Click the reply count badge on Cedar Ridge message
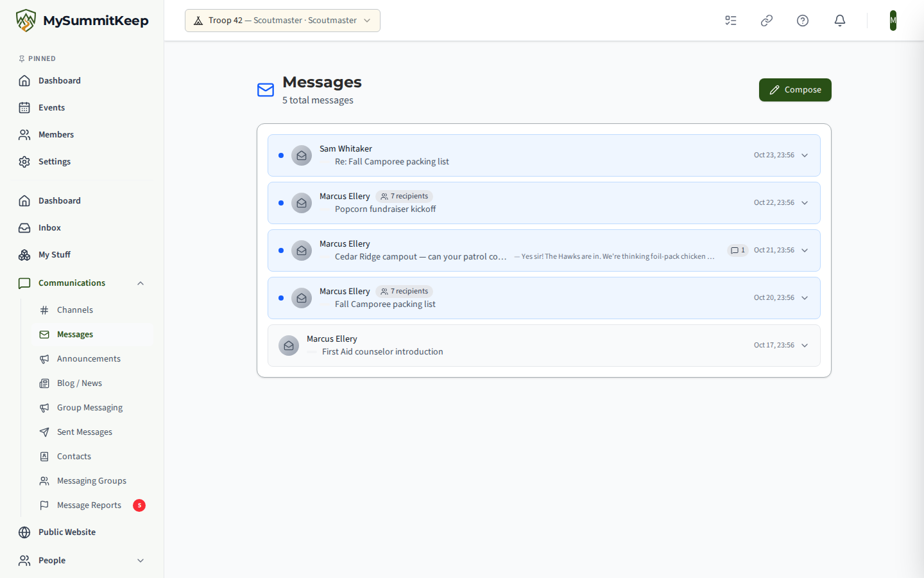 [x=738, y=250]
